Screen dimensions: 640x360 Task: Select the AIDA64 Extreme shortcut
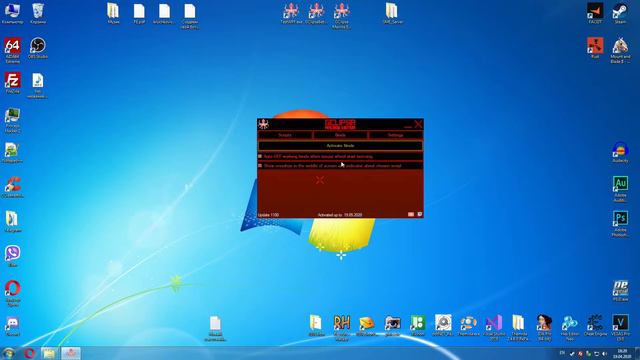(x=12, y=51)
